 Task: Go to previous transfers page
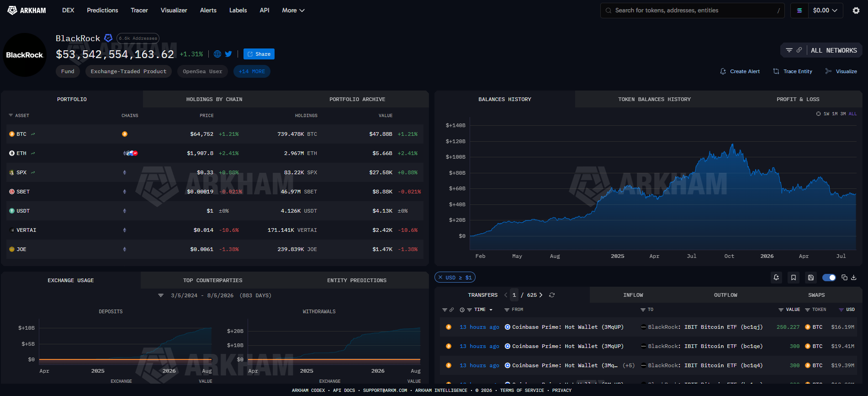tap(506, 295)
